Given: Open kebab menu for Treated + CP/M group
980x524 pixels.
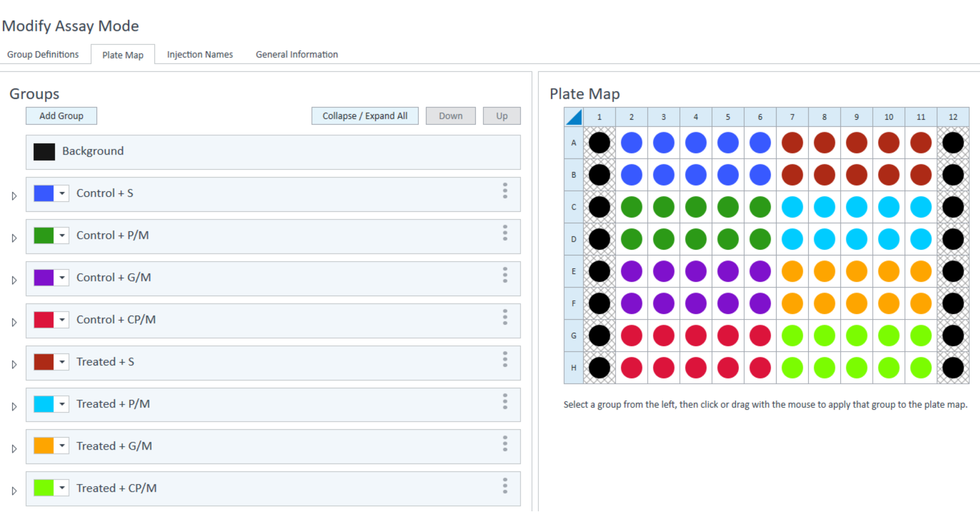Looking at the screenshot, I should coord(505,486).
